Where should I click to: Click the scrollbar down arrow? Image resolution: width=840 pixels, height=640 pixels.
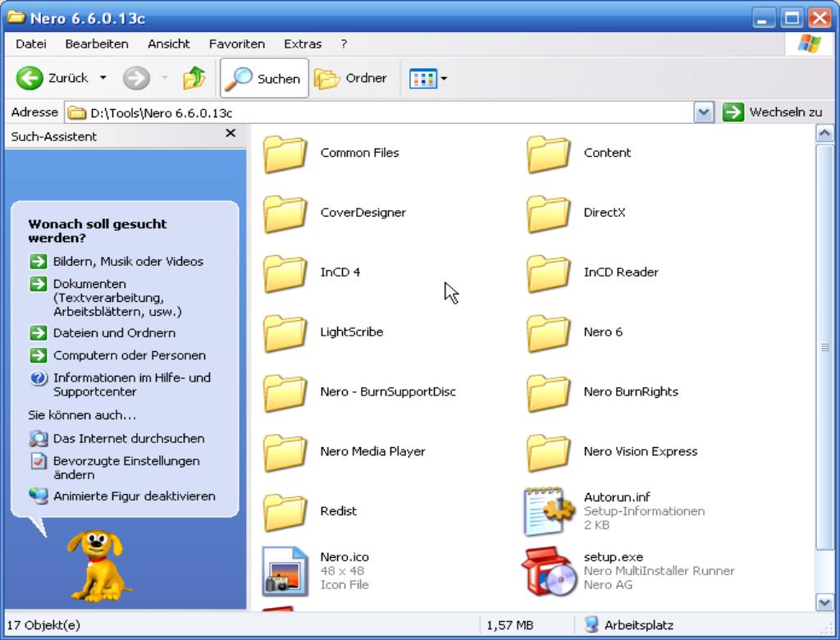pyautogui.click(x=825, y=602)
